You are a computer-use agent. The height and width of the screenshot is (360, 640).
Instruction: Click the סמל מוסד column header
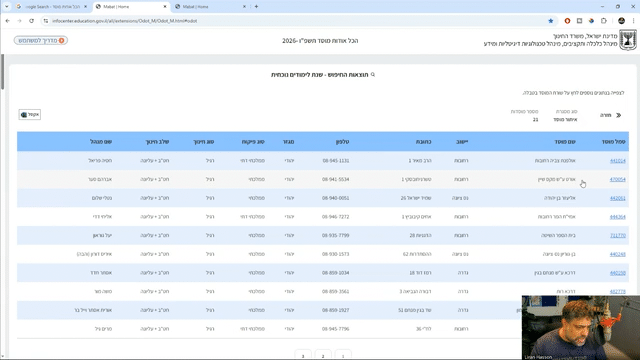613,142
